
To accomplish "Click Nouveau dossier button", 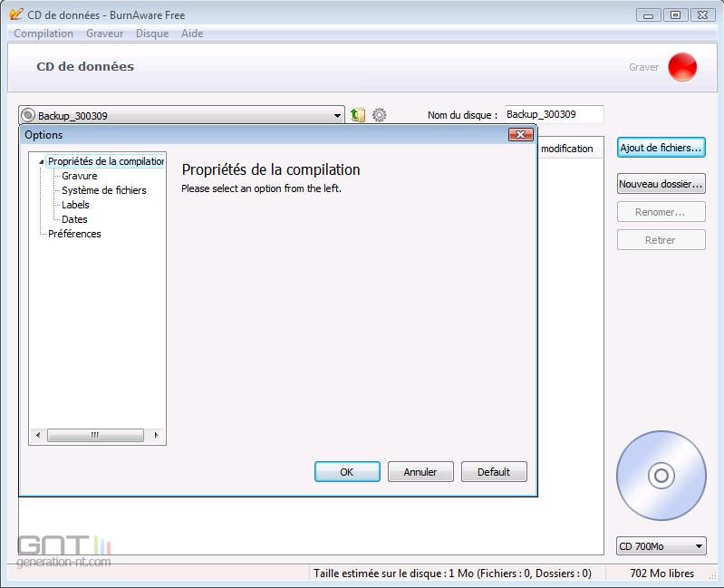I will pos(661,184).
